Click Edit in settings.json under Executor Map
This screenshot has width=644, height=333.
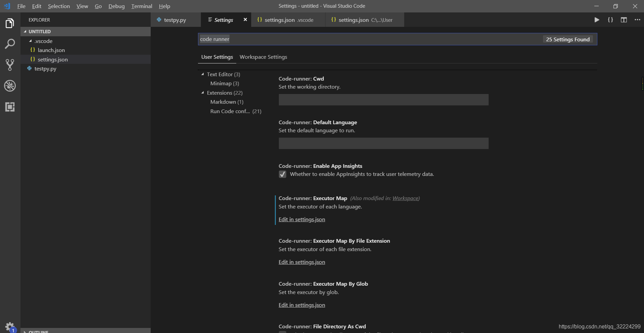pos(301,219)
